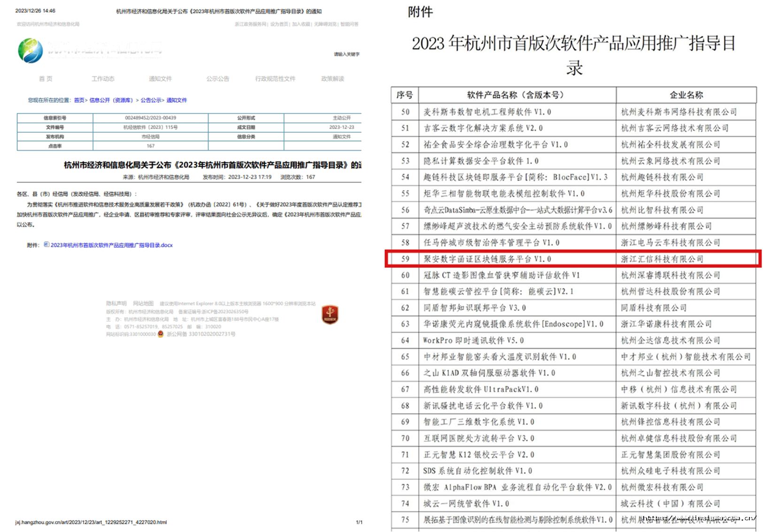Click the 软件产品名称（含版本号） column header
This screenshot has width=763, height=532.
point(516,95)
